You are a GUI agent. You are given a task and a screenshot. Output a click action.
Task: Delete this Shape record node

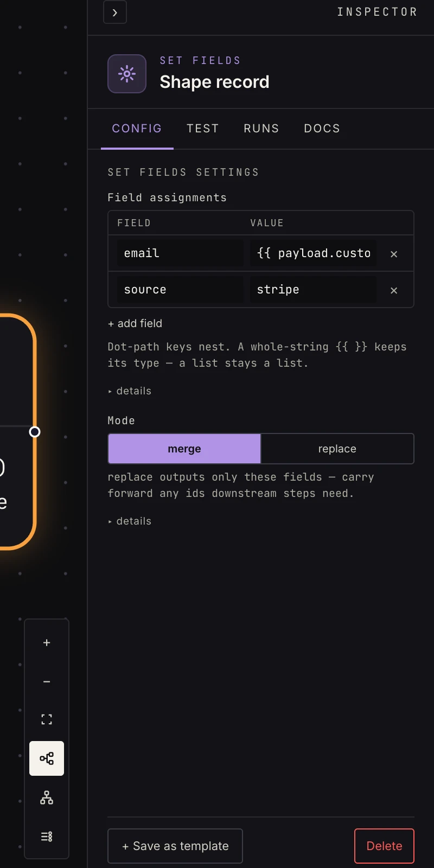(384, 846)
